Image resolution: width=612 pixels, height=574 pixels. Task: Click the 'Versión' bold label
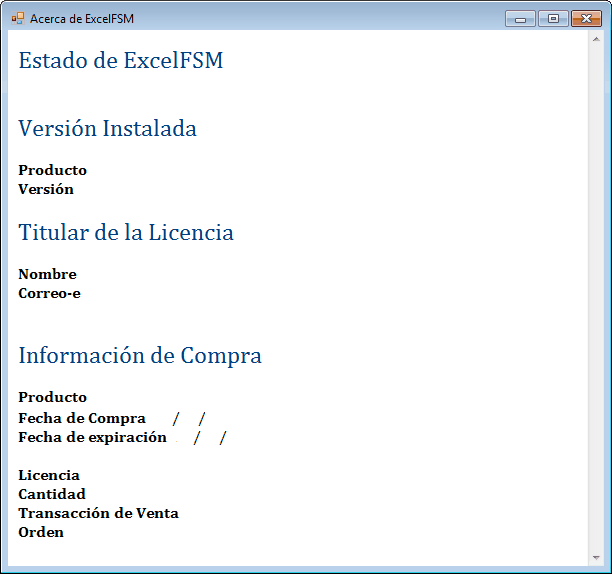point(46,189)
